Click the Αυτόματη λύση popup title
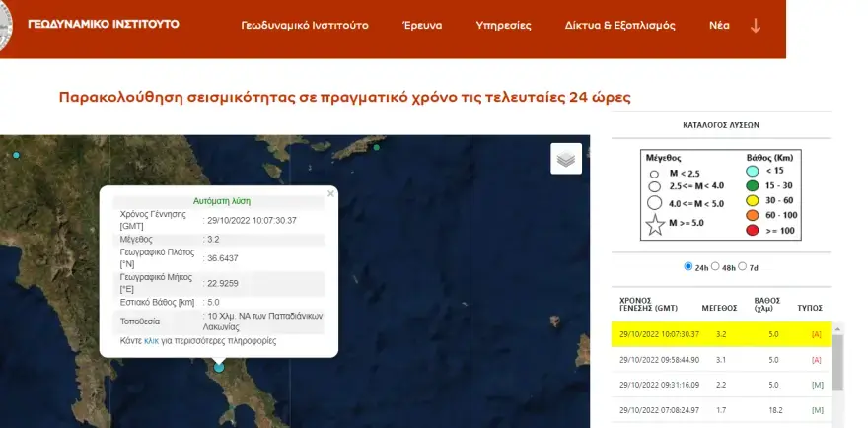868x428 pixels. point(221,201)
